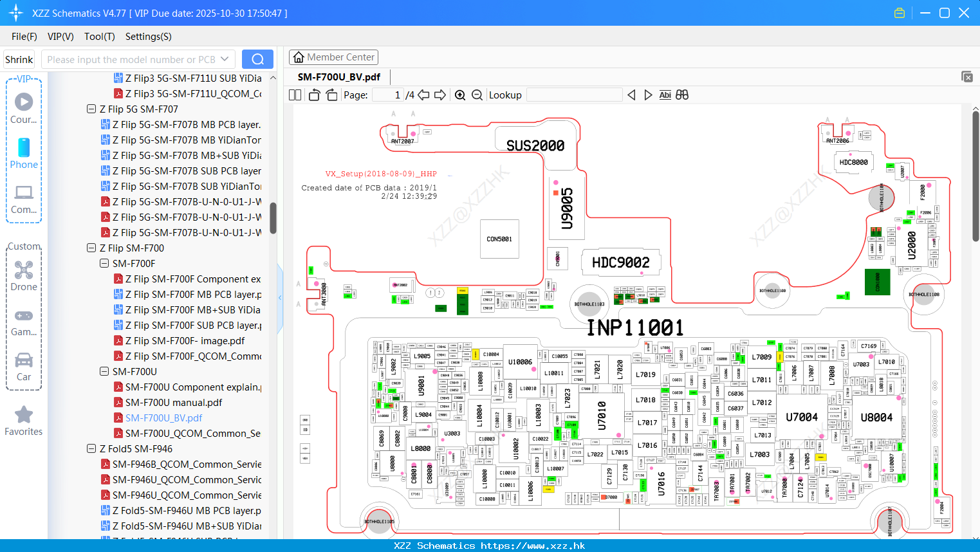Click the U7004 component on the board
Viewport: 980px width, 552px height.
(802, 417)
